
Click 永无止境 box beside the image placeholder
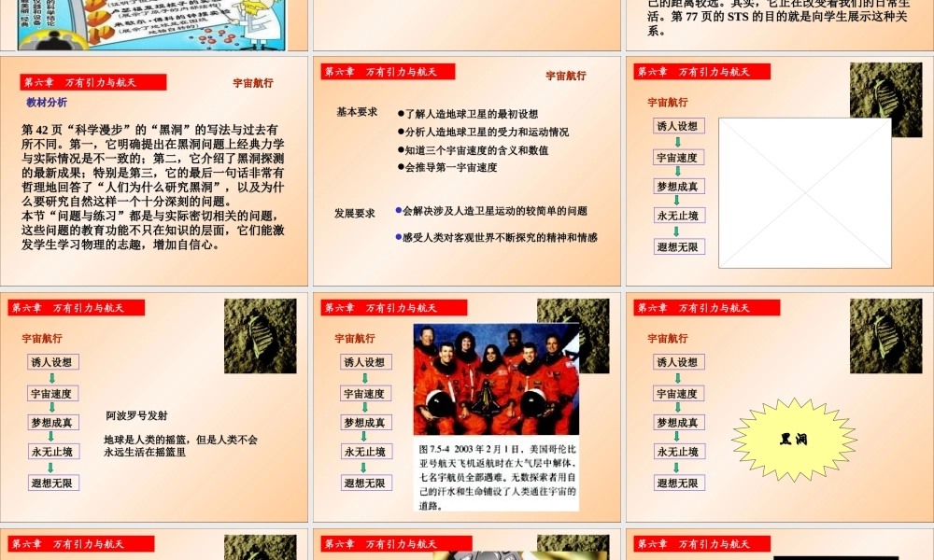click(680, 216)
